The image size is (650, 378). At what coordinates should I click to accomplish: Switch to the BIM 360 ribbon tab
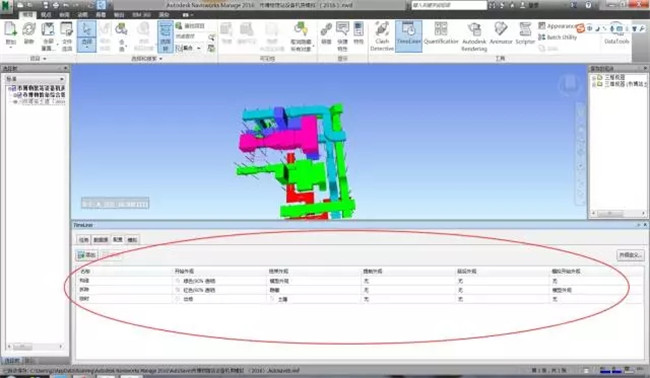[x=141, y=15]
